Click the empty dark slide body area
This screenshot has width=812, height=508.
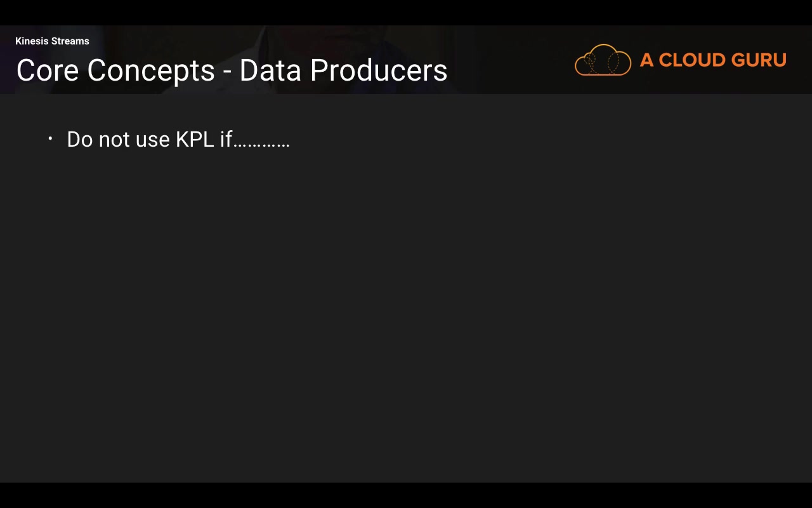click(406, 305)
